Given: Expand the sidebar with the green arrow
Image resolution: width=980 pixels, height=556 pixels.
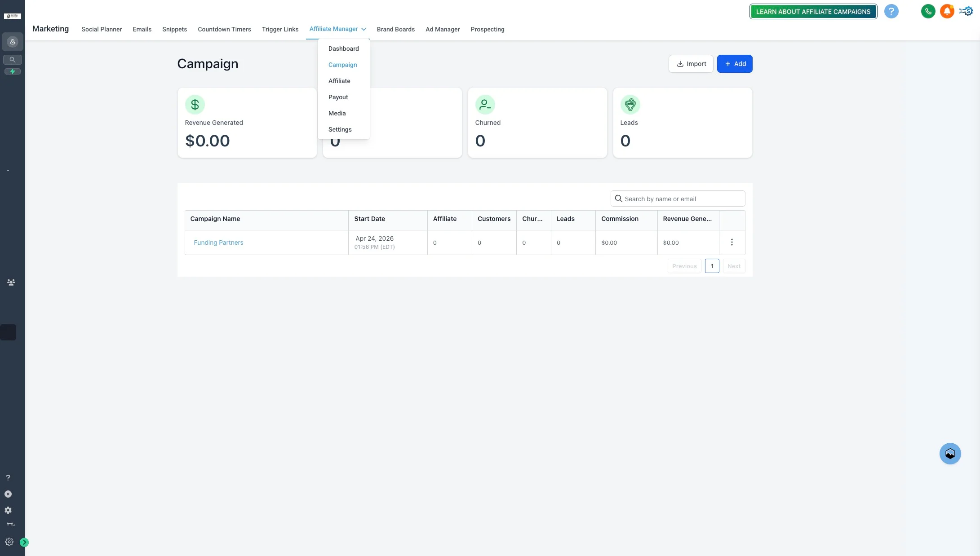Looking at the screenshot, I should [x=24, y=543].
